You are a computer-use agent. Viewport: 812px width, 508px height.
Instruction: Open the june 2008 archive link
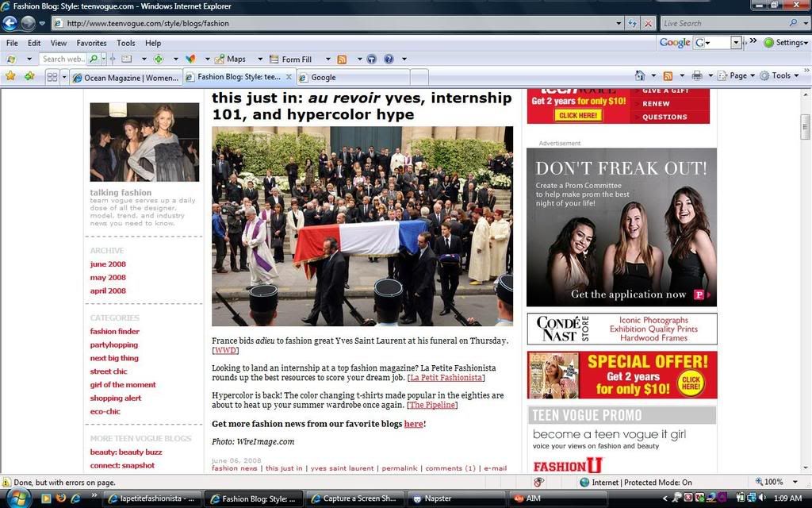108,264
